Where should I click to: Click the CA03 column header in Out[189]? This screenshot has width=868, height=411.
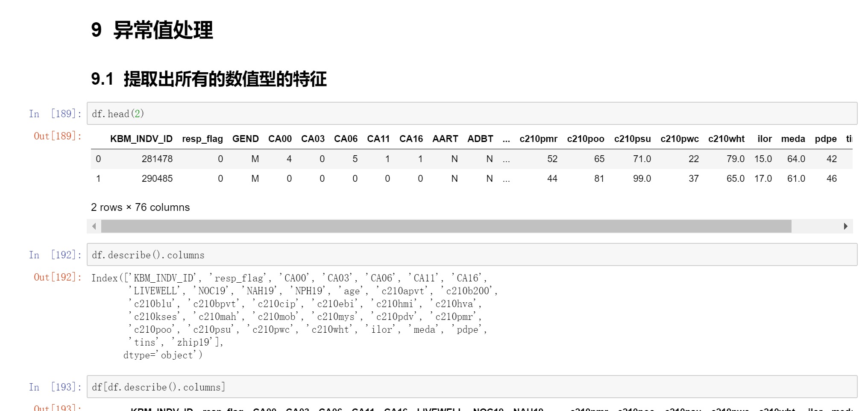(313, 139)
